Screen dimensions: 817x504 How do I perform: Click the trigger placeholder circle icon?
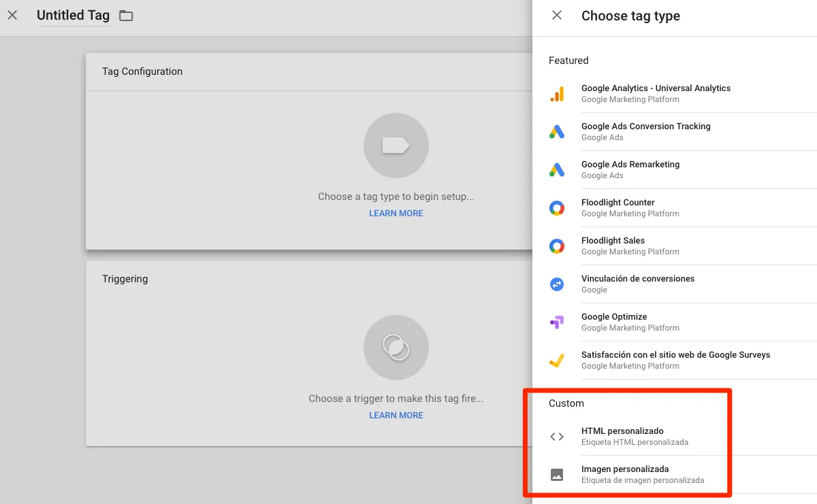[396, 348]
